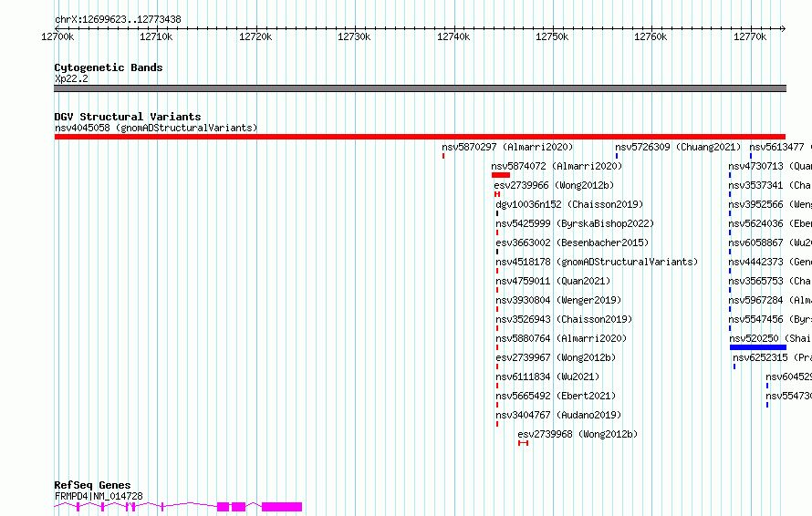
Task: Click the 12760k ruler position
Action: tap(651, 36)
